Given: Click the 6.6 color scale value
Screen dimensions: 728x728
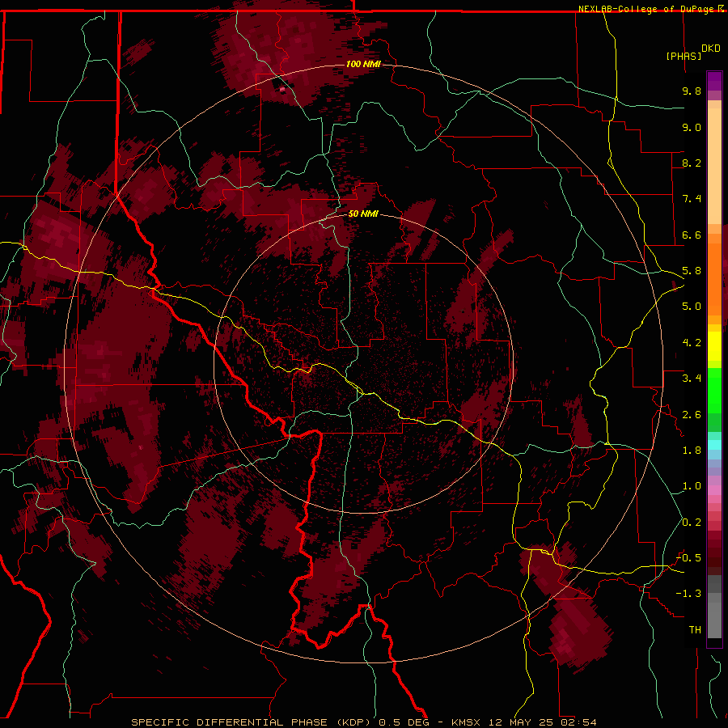Looking at the screenshot, I should tap(692, 235).
